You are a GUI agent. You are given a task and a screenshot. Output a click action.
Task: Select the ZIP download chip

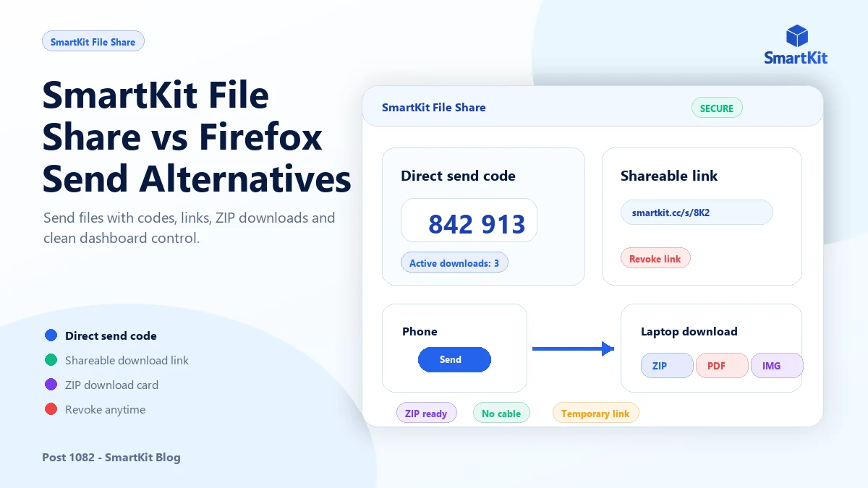667,365
